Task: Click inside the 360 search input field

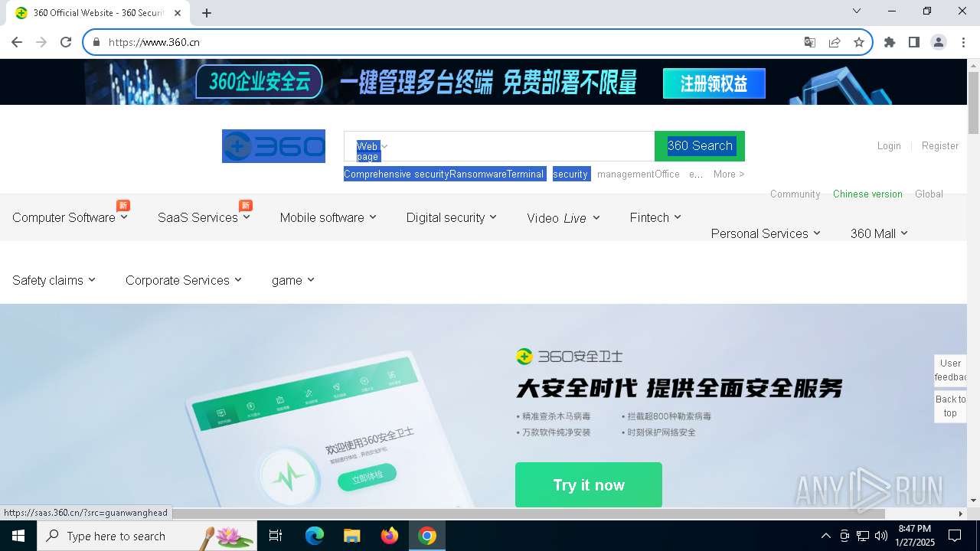Action: click(x=521, y=146)
